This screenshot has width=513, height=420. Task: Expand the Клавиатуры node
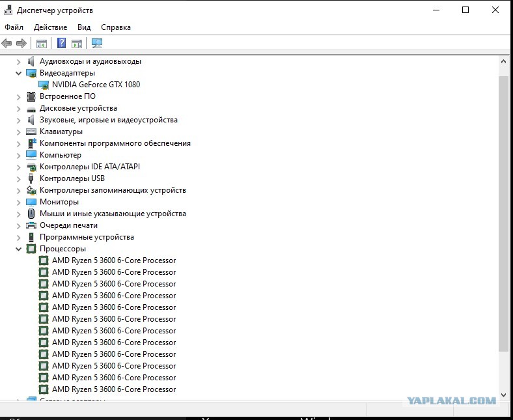[x=19, y=132]
